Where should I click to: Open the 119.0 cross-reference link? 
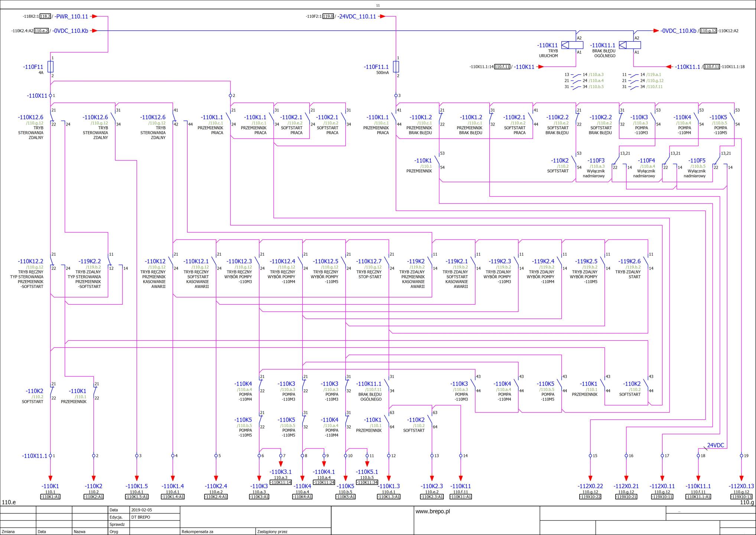pos(328,16)
